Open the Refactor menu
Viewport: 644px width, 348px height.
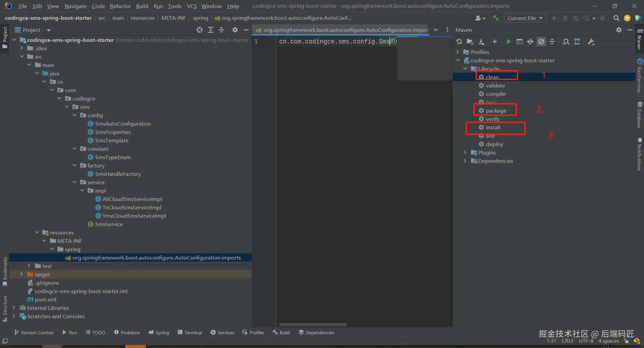(x=120, y=6)
